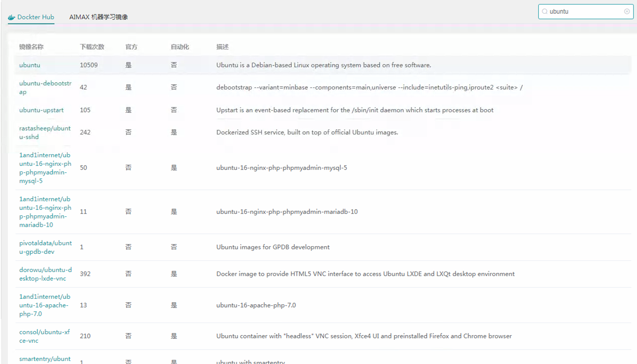637x364 pixels.
Task: Select the download count 50
Action: point(83,168)
